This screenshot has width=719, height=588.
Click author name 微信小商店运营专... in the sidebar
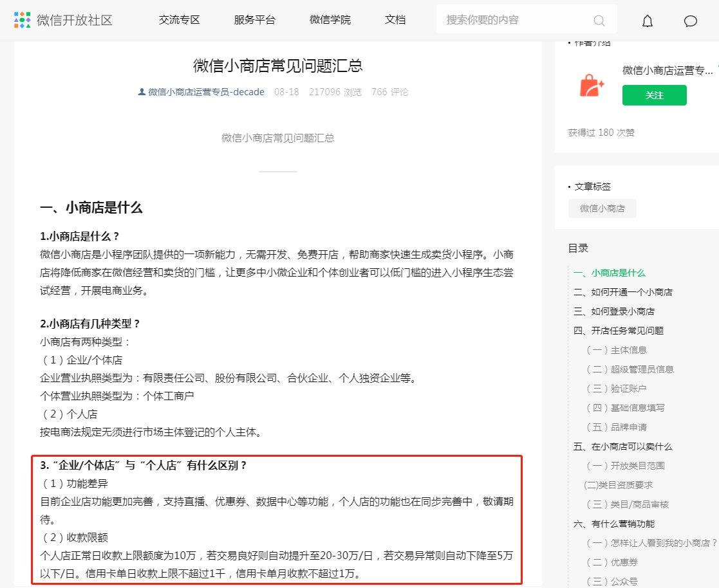pos(668,70)
